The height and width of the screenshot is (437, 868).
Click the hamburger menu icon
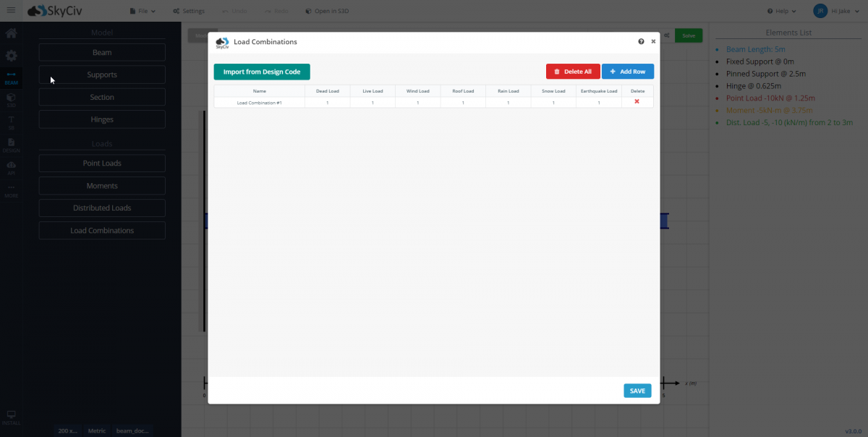[11, 11]
